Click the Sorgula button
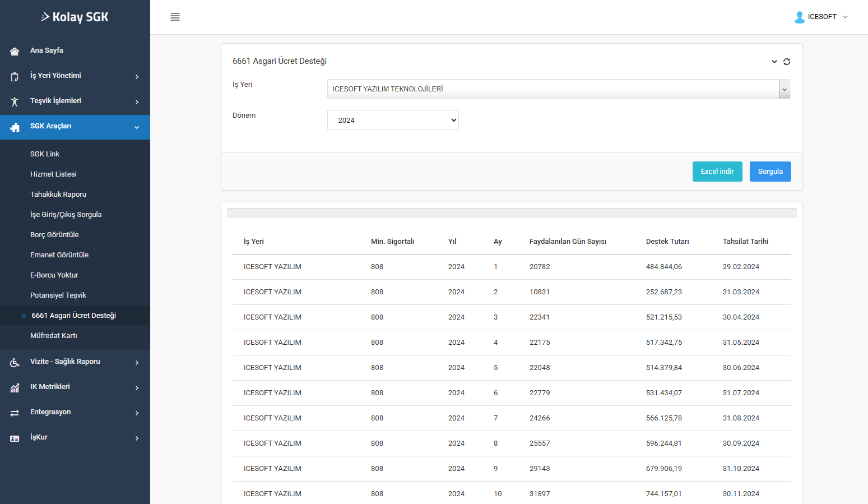Viewport: 868px width, 504px height. [770, 172]
